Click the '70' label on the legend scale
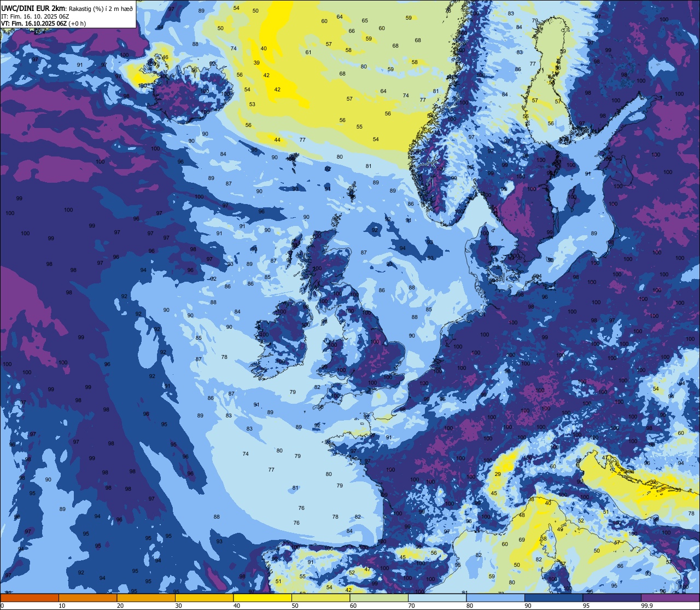The height and width of the screenshot is (610, 700). pos(411,606)
